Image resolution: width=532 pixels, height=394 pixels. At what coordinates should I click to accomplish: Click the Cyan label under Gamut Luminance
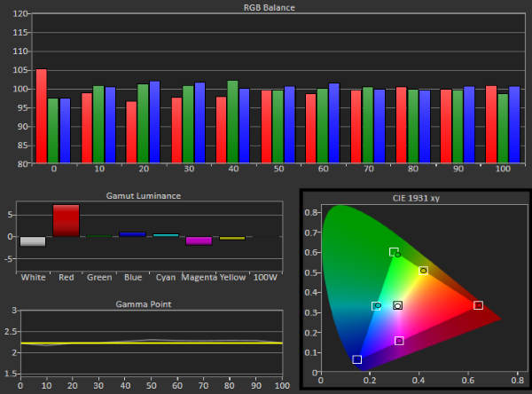click(x=166, y=277)
